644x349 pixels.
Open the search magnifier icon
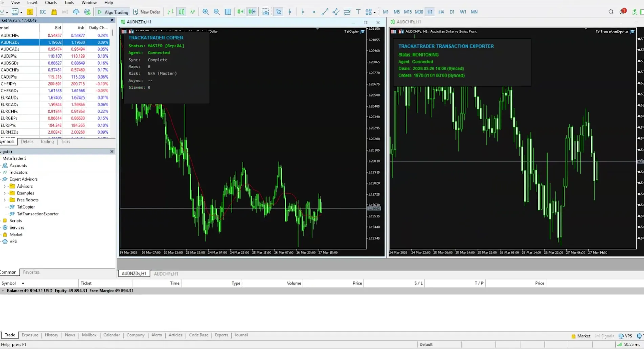coord(611,12)
